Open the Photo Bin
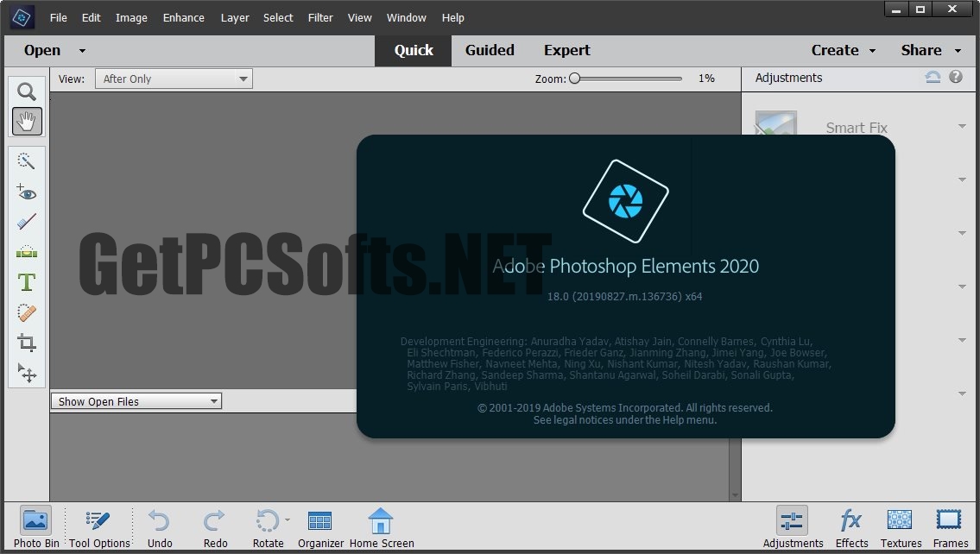Viewport: 980px width, 554px height. point(35,528)
